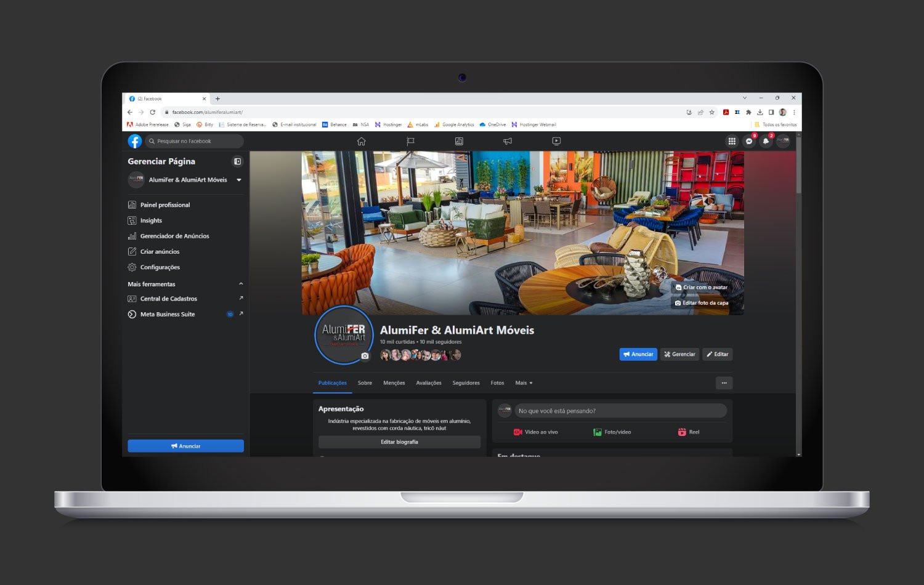Open Todos os favoritos folder
This screenshot has width=924, height=585.
coord(776,124)
